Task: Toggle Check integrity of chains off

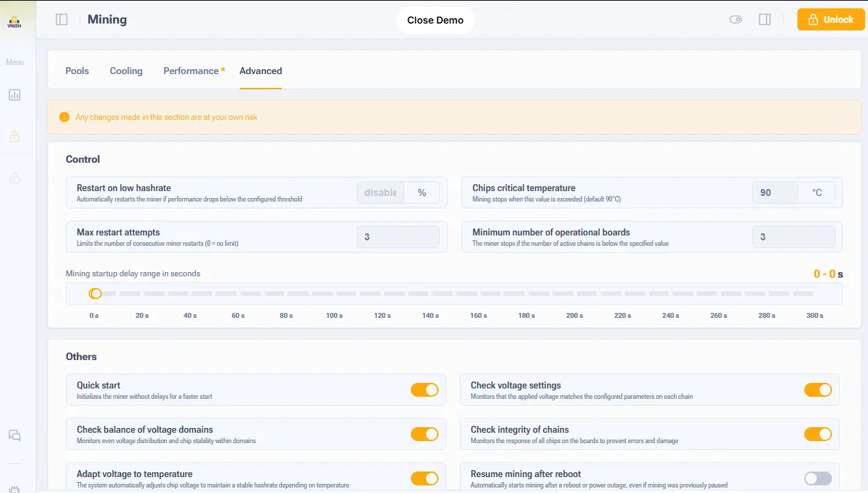Action: click(x=817, y=434)
